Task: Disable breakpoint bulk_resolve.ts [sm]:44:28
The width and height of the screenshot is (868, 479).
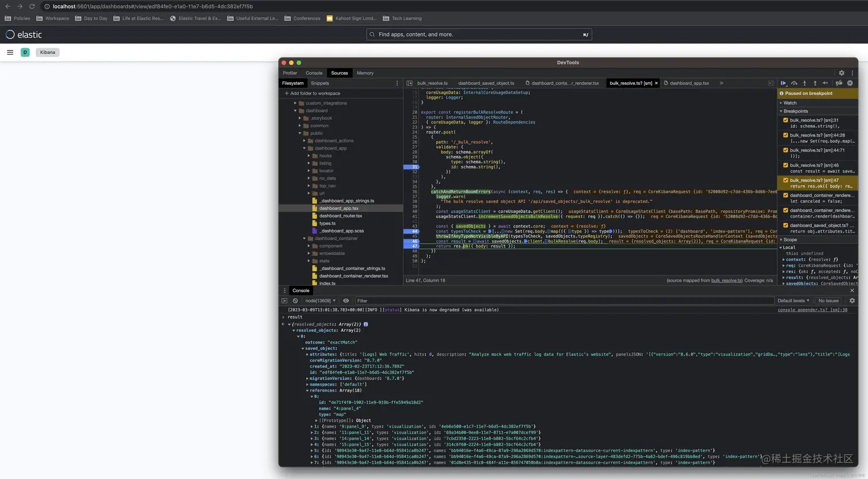Action: pyautogui.click(x=785, y=135)
